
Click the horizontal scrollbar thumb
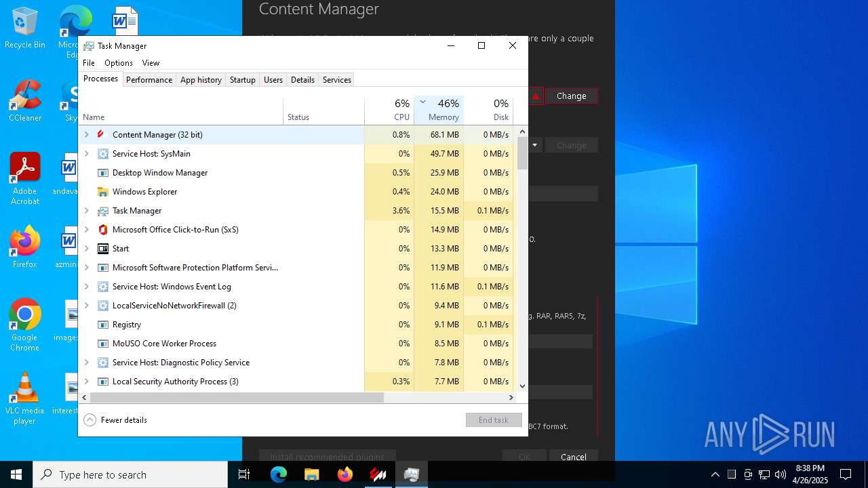point(237,398)
